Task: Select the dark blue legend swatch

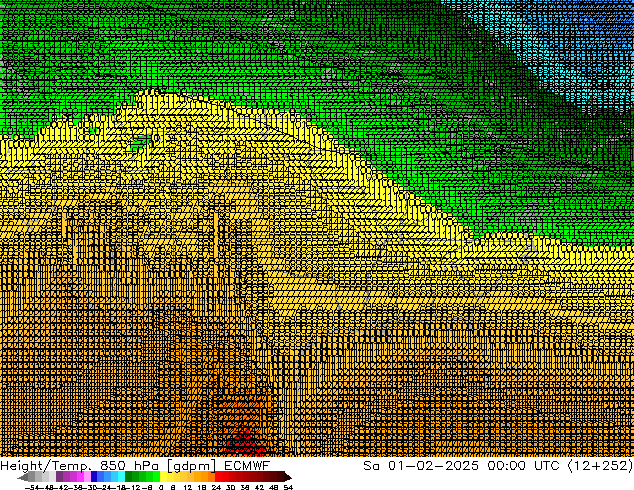Action: point(94,476)
